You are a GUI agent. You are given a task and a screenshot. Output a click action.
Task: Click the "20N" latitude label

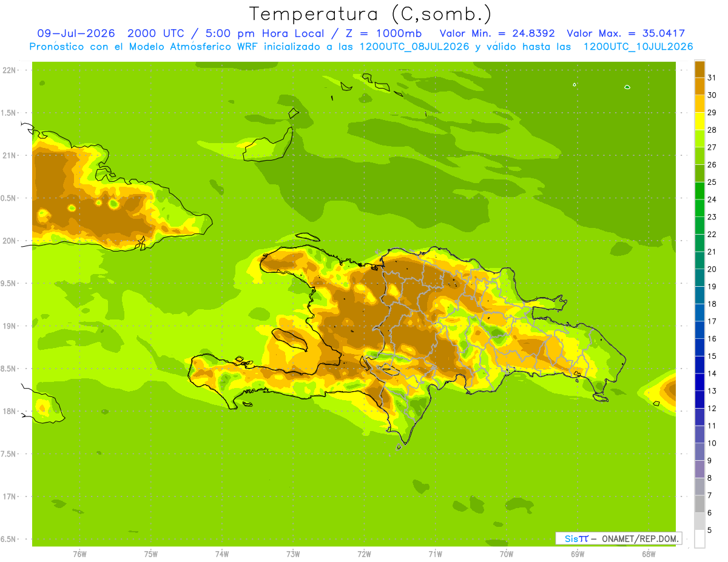[10, 241]
